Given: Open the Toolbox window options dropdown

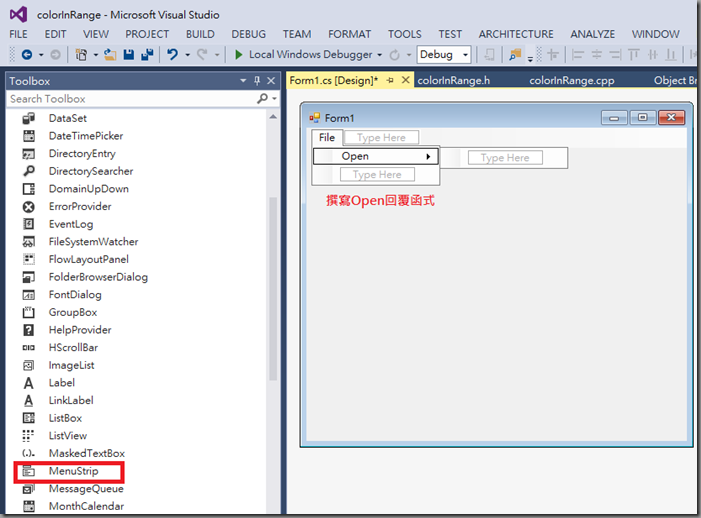Looking at the screenshot, I should pos(243,80).
